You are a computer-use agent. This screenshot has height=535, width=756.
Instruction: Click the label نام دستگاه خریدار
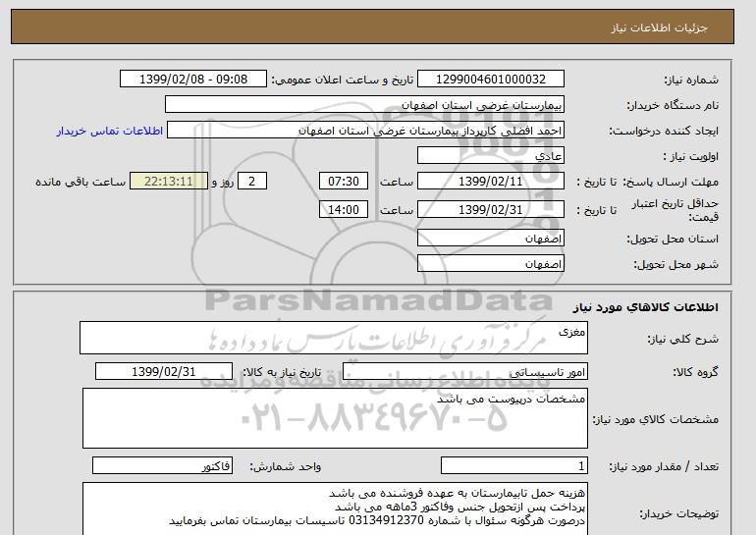click(x=673, y=105)
